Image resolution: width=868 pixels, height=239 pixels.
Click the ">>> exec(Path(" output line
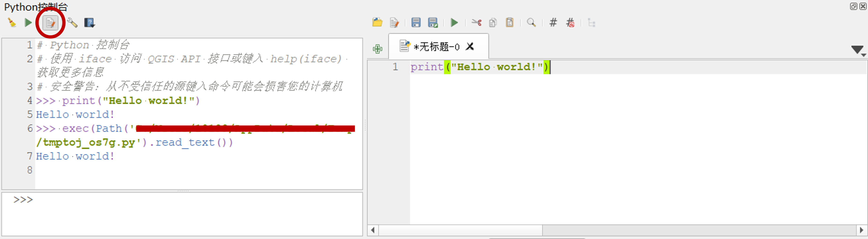(195, 128)
